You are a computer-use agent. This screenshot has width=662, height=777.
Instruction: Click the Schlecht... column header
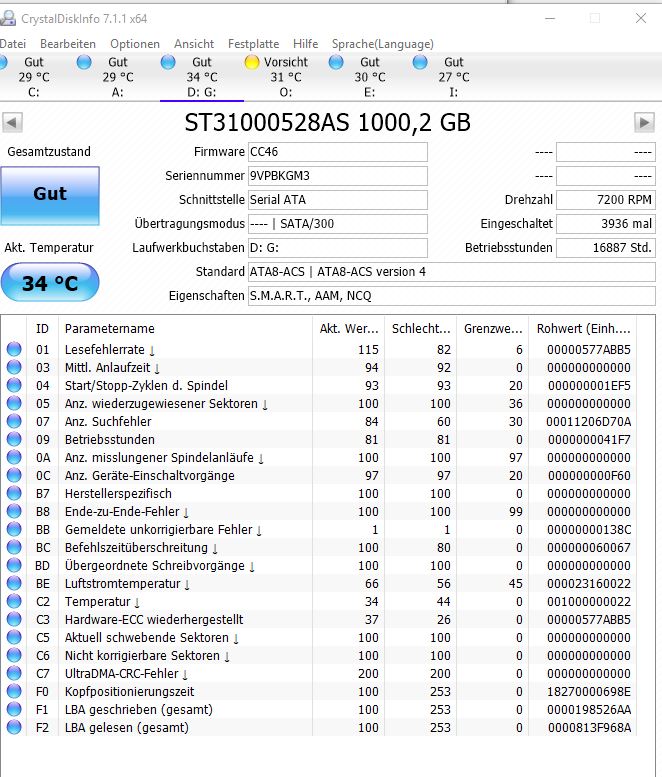(421, 329)
